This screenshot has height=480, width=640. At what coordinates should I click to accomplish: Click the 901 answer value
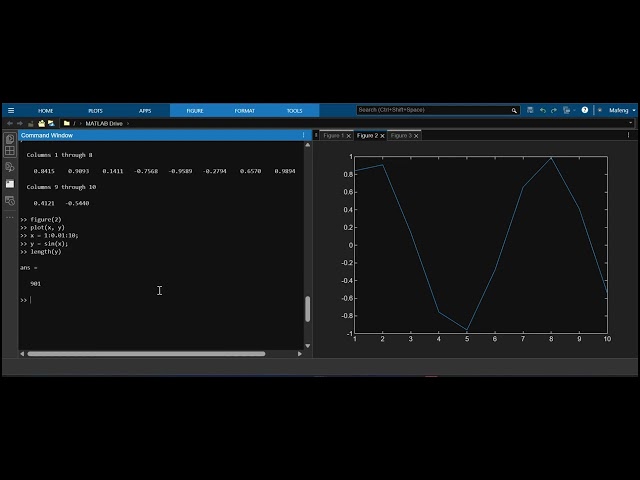36,284
